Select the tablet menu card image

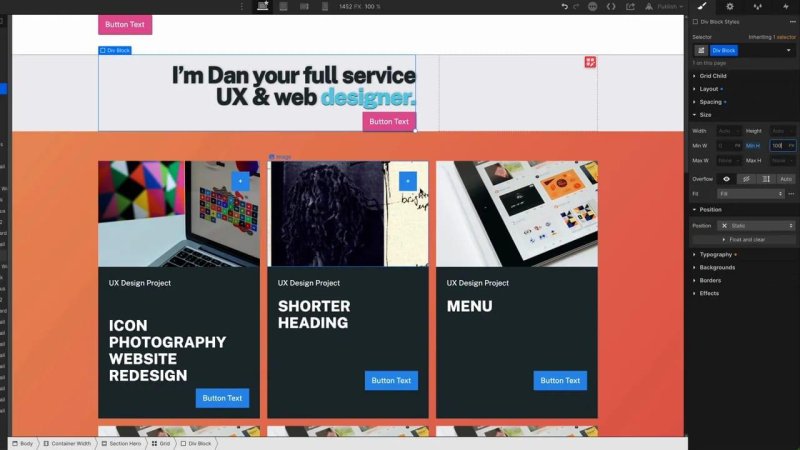[x=517, y=214]
